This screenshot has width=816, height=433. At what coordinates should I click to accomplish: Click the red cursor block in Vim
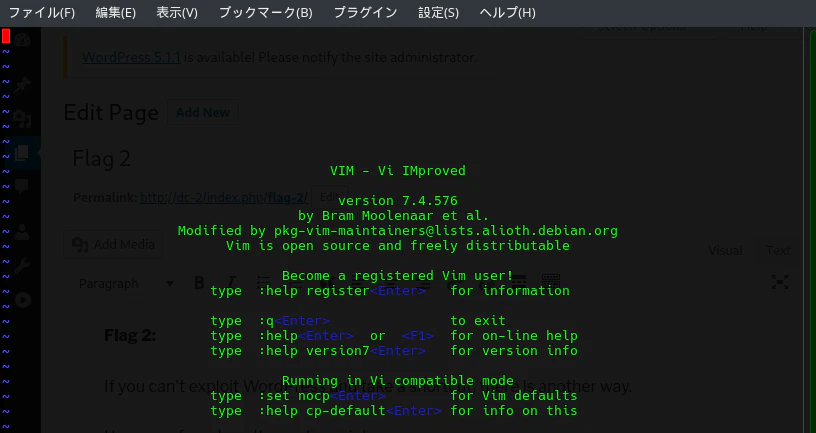tap(6, 36)
